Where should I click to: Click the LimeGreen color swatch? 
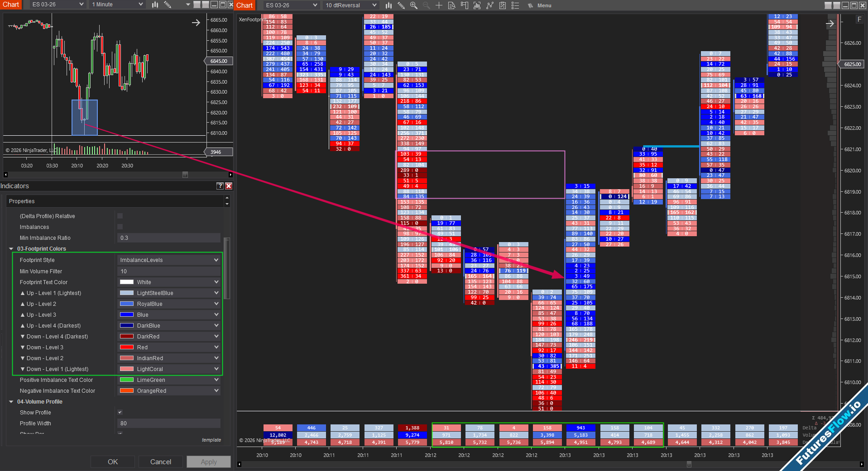click(x=126, y=380)
